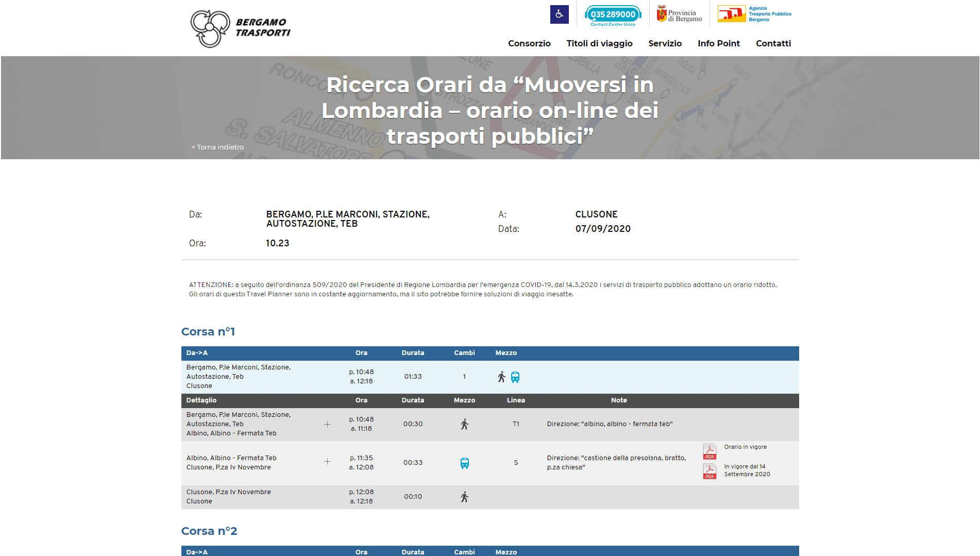Open PDF icon for 14 Settembre 2020 timetable

(709, 471)
